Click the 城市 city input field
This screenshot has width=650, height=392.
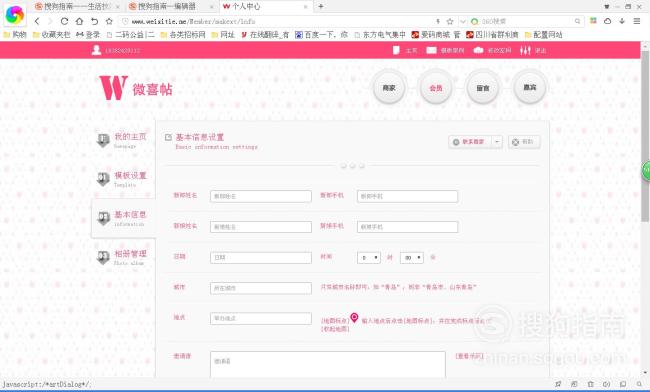(x=261, y=288)
